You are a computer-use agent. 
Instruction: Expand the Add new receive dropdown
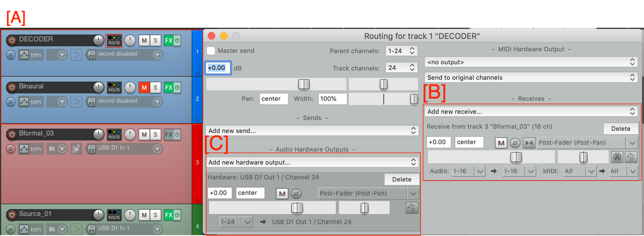pyautogui.click(x=531, y=112)
